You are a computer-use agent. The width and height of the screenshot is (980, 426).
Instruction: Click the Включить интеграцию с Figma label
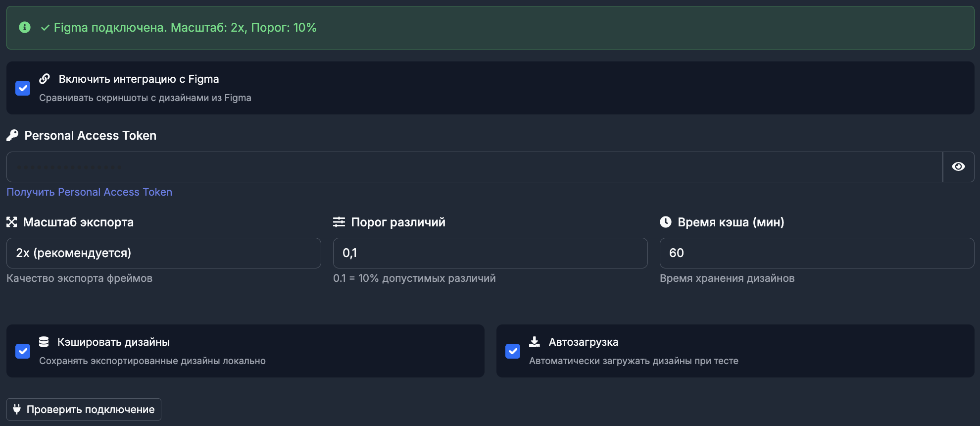(x=139, y=79)
